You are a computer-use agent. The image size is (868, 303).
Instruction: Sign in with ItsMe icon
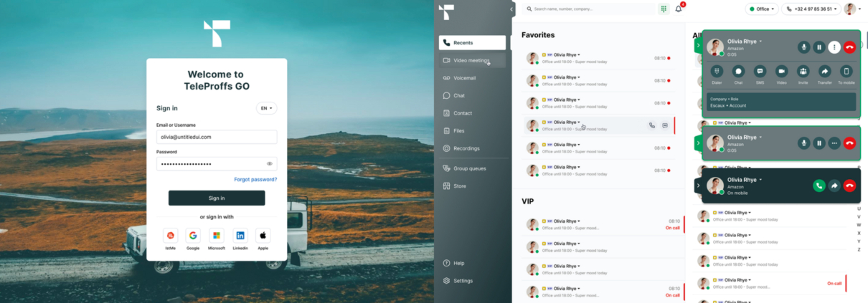tap(171, 235)
